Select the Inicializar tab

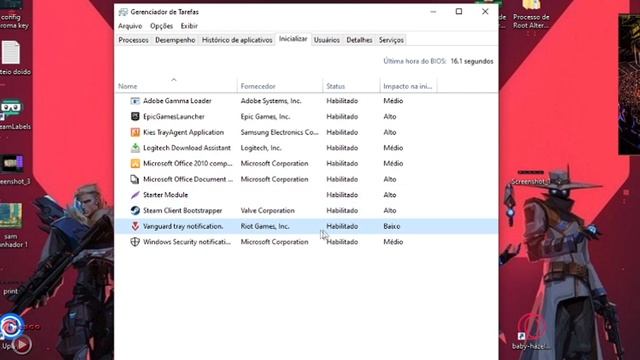click(293, 39)
